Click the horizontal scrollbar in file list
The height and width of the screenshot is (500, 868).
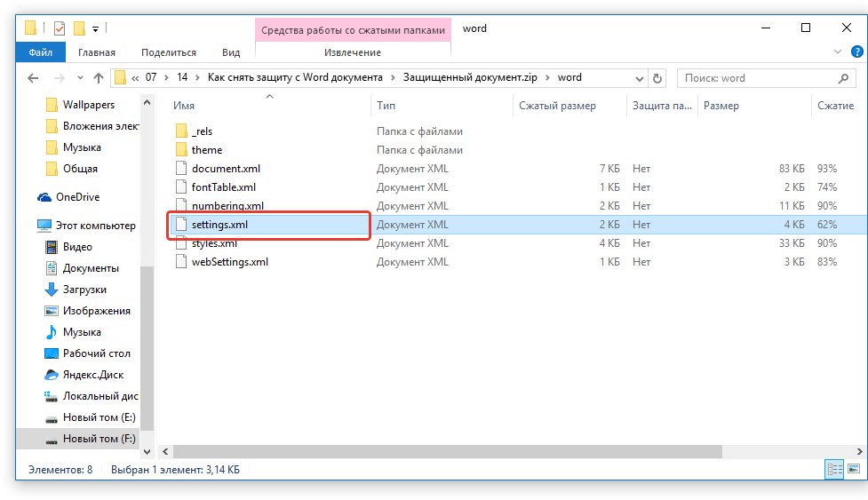[x=447, y=451]
